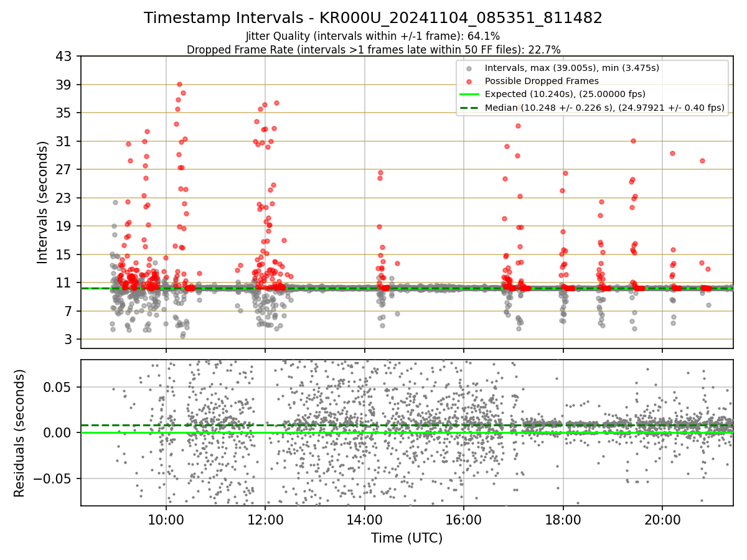Click the 3 interval tick label
747x560 pixels.
click(69, 340)
